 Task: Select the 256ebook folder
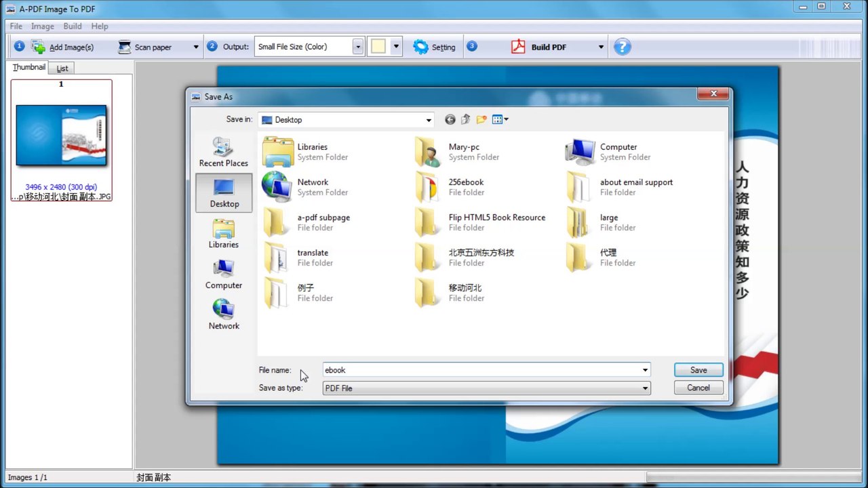[x=450, y=187]
